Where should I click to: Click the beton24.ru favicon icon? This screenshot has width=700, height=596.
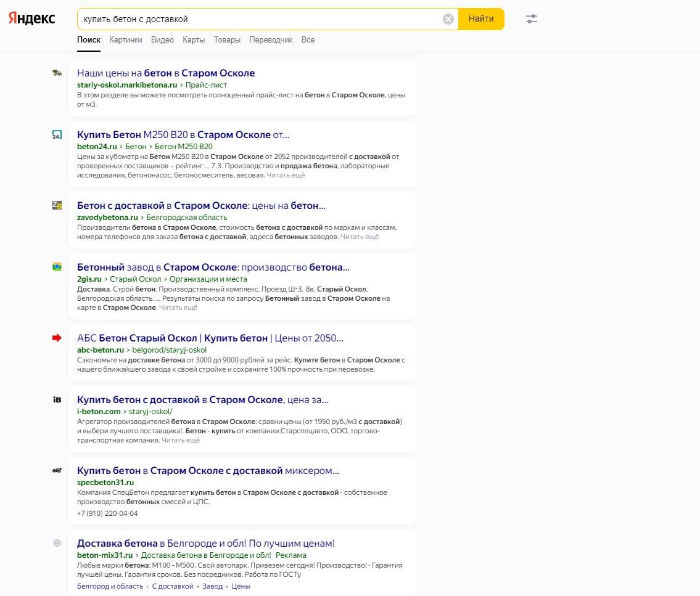tap(57, 134)
